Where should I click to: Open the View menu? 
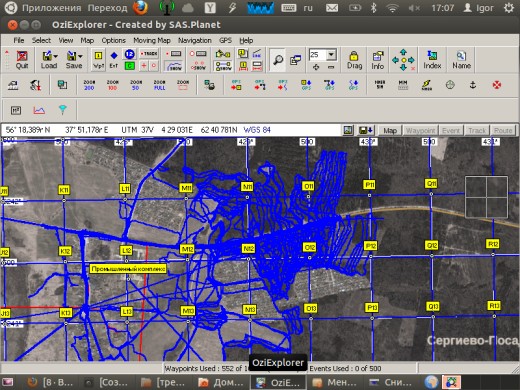[66, 40]
